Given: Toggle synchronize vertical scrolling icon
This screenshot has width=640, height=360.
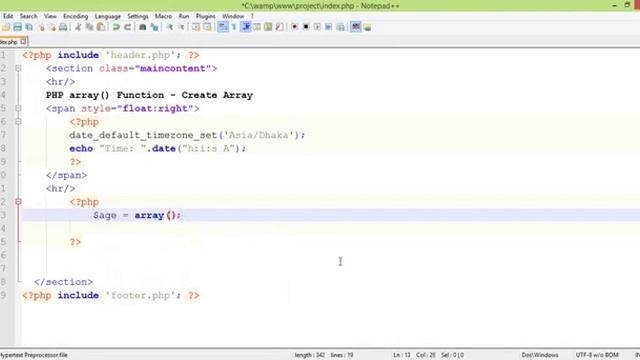Looking at the screenshot, I should tap(196, 27).
